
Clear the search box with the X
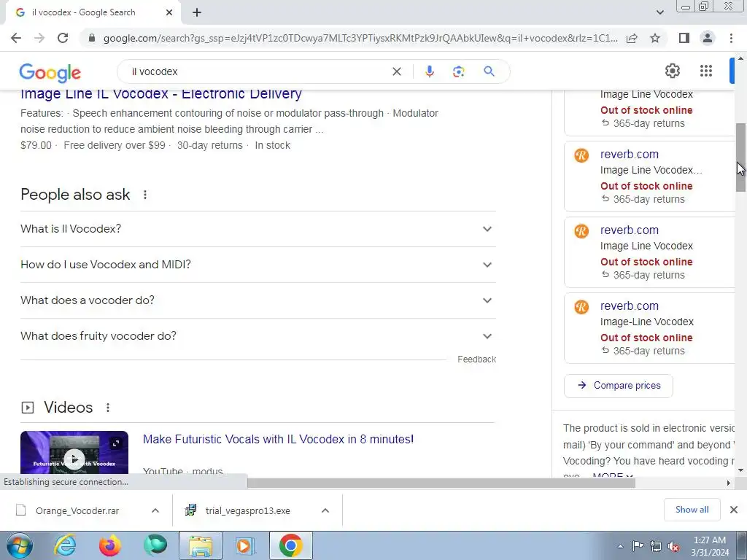(396, 71)
